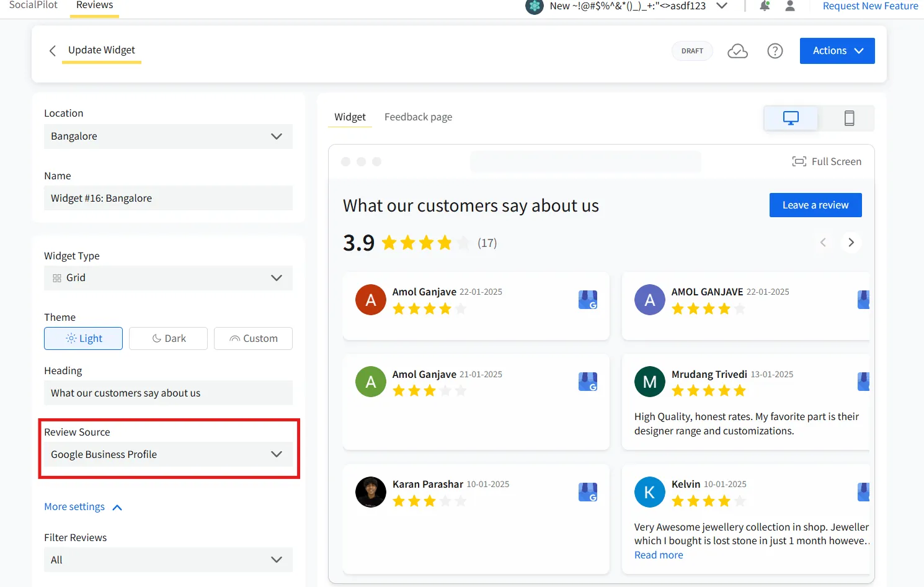
Task: Click the Leave a review button
Action: [815, 205]
